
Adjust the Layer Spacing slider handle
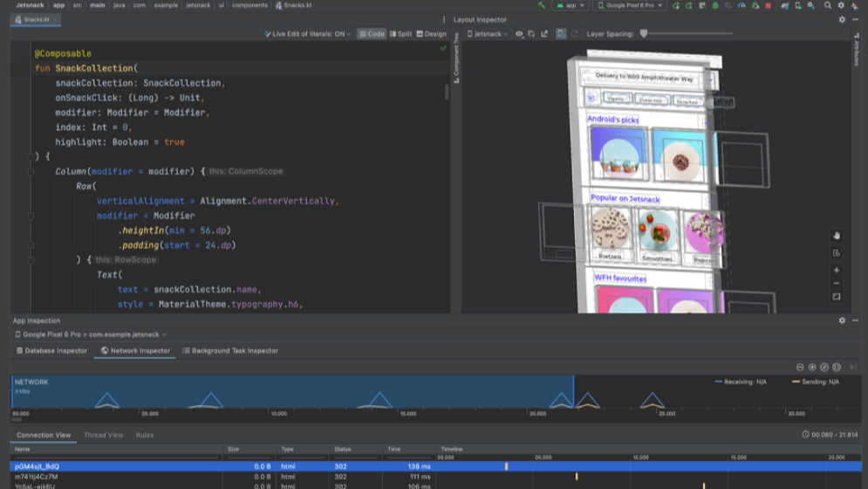point(643,34)
